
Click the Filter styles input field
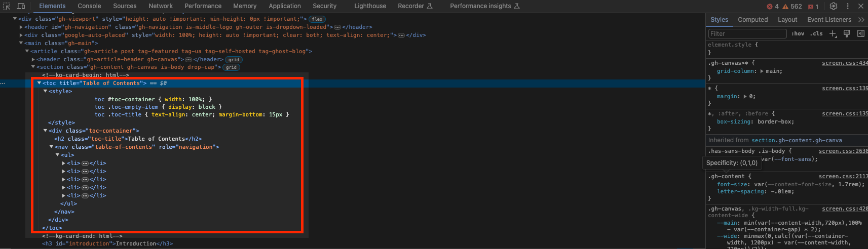[747, 33]
